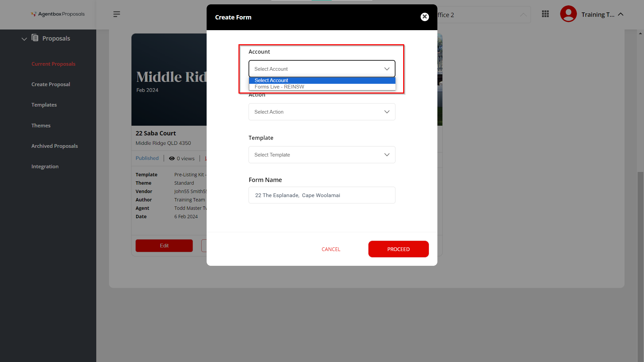
Task: Collapse the office selector dropdown
Action: point(523,15)
